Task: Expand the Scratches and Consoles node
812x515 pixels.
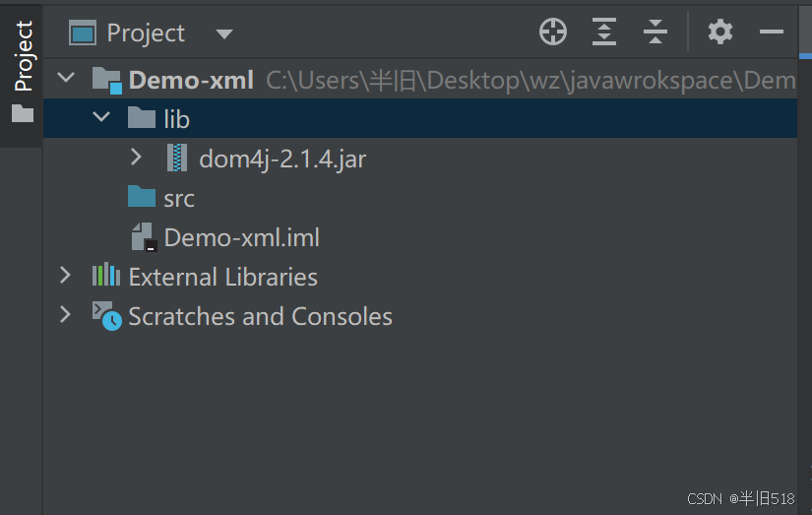Action: coord(65,314)
